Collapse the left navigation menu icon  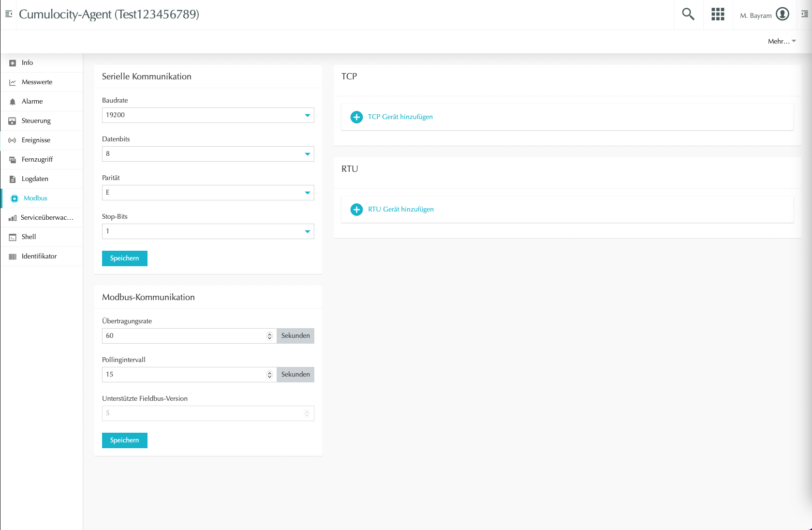click(x=9, y=14)
